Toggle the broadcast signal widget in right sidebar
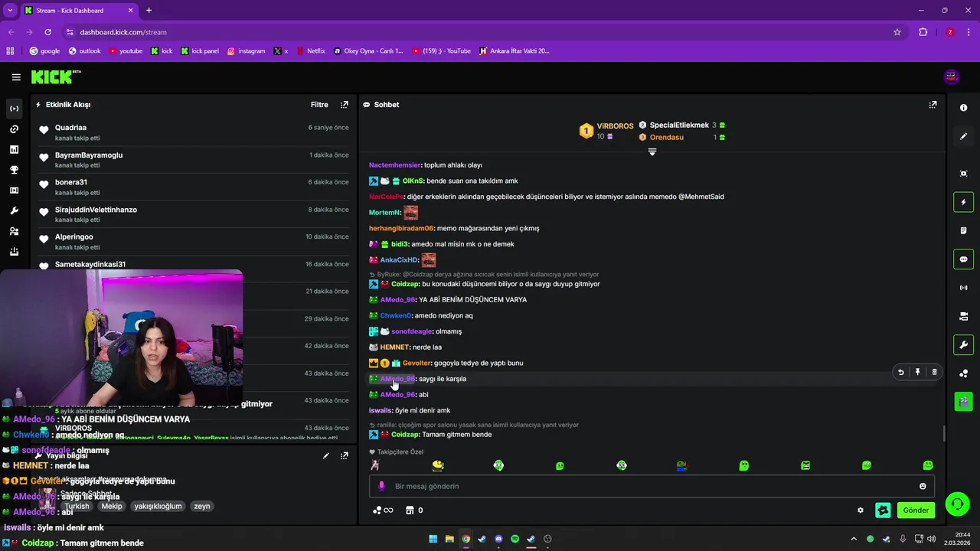 tap(963, 288)
